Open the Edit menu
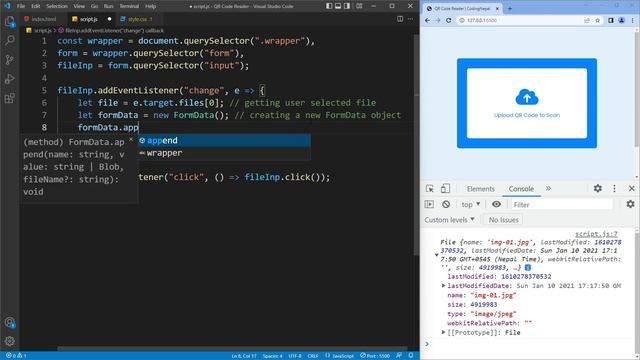640x360 pixels. point(36,6)
